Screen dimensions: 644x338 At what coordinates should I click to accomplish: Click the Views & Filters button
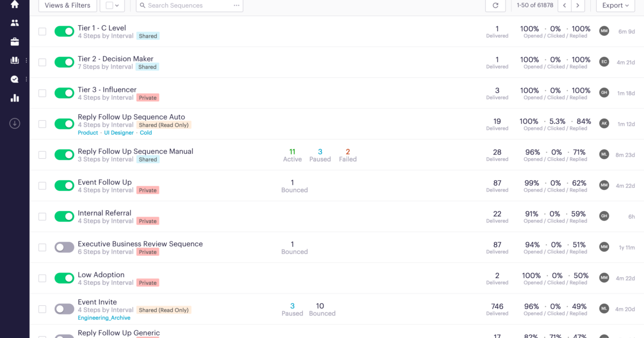[x=67, y=6]
